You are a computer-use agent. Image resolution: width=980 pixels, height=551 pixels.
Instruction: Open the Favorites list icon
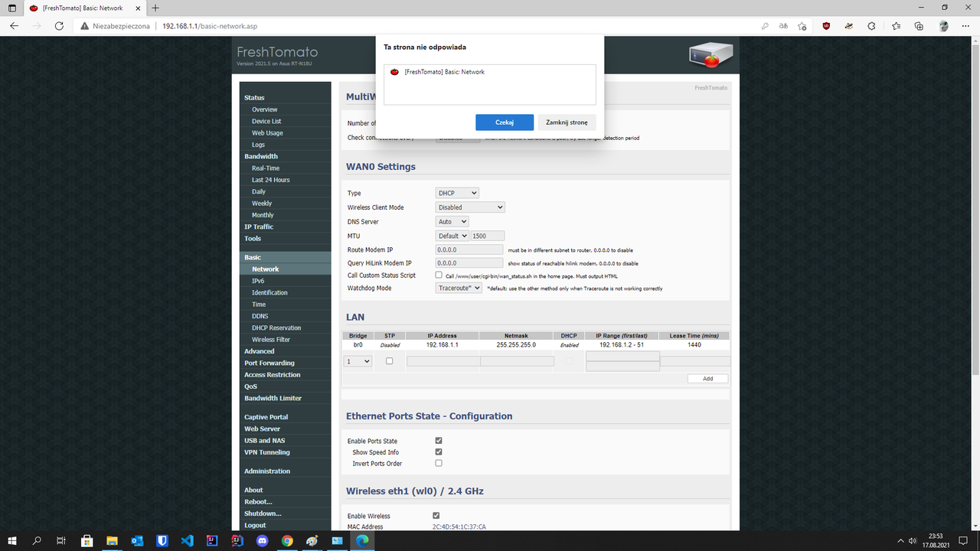tap(897, 25)
